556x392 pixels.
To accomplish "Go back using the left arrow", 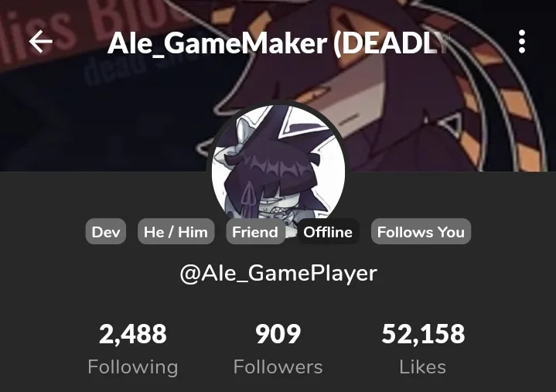I will click(x=41, y=42).
